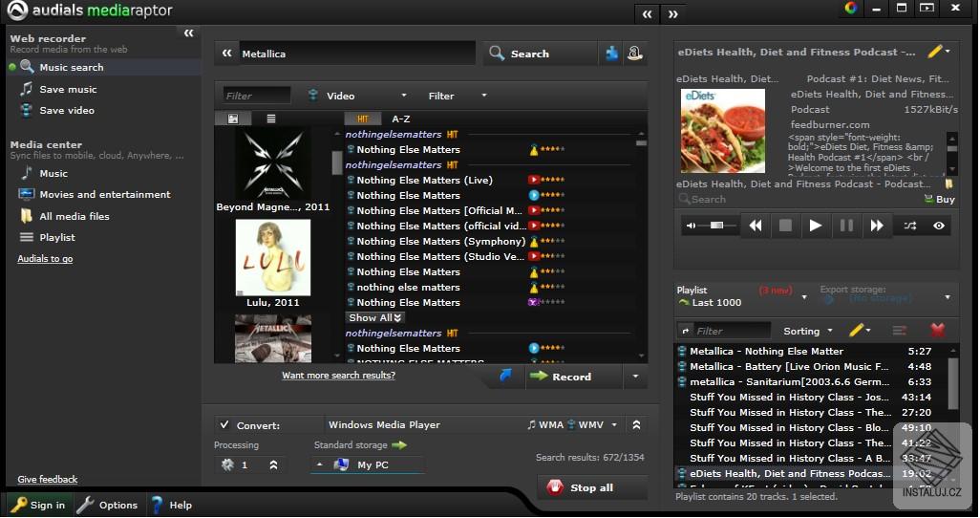Click the blue arrow icon beside Record
This screenshot has height=518, width=980.
[505, 377]
